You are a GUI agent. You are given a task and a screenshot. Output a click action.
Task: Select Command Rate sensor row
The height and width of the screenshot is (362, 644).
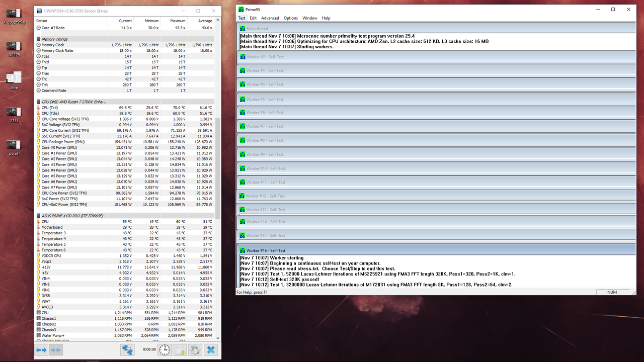[125, 90]
